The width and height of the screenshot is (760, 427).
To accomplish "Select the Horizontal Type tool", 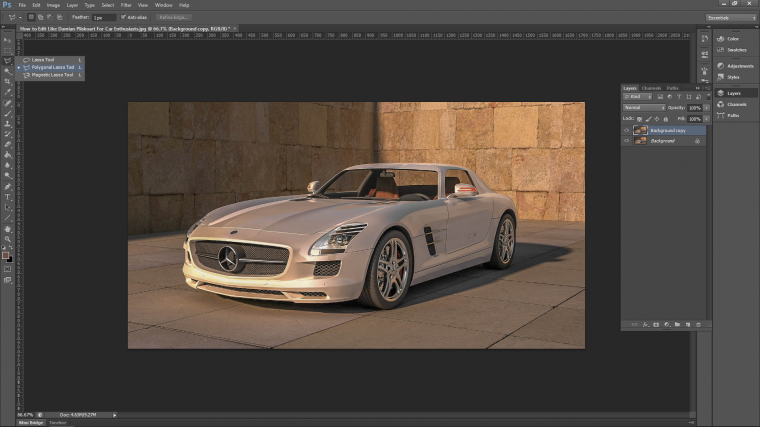I will coord(7,197).
